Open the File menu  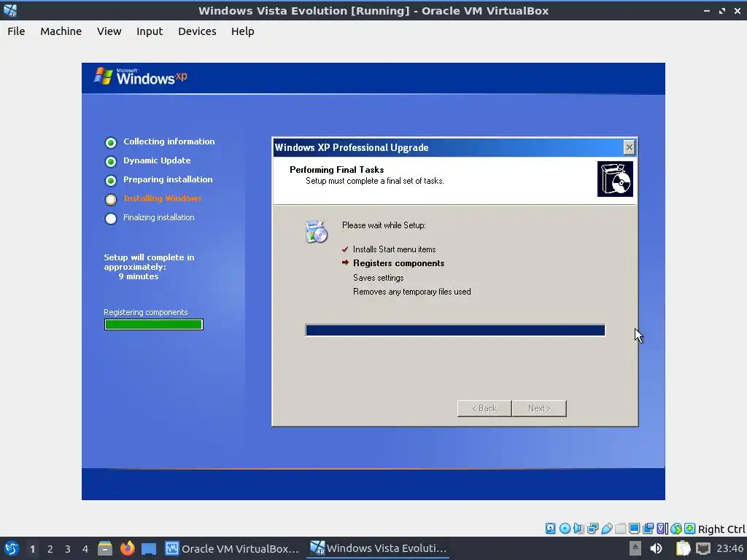click(16, 31)
